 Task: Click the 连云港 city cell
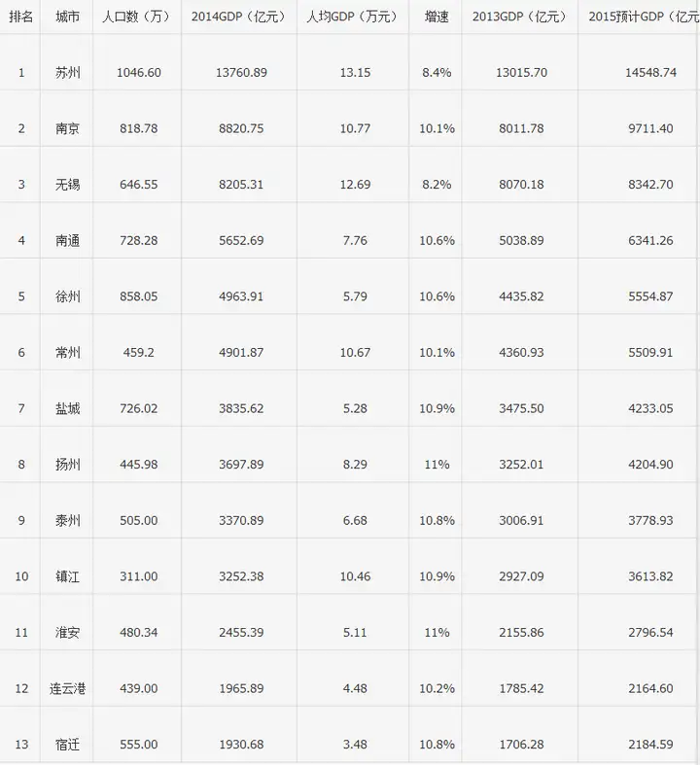pyautogui.click(x=67, y=689)
